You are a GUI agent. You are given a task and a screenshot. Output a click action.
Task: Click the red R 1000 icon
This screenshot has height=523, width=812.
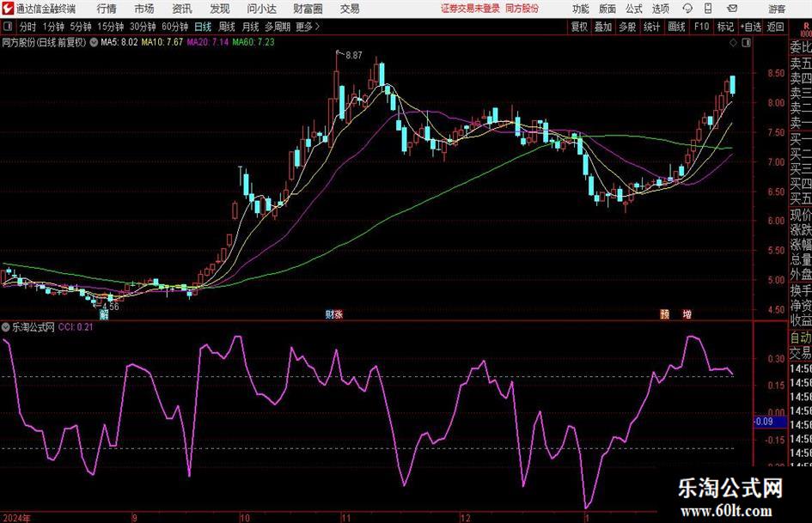click(x=806, y=29)
